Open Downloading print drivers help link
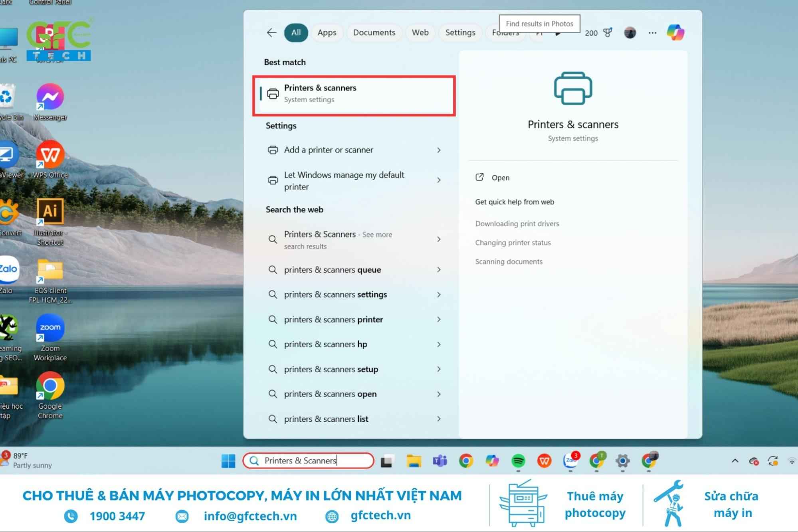Image resolution: width=798 pixels, height=532 pixels. (517, 224)
